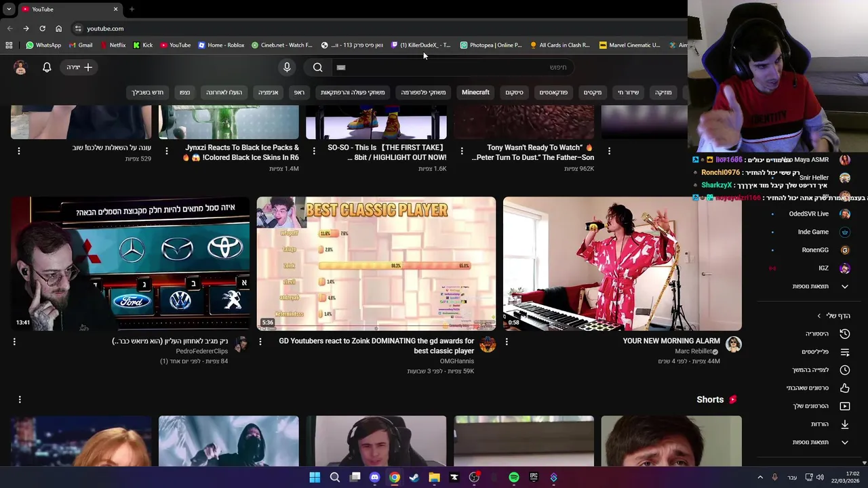Select the Minecraft filter chip
The image size is (868, 488).
pyautogui.click(x=475, y=92)
